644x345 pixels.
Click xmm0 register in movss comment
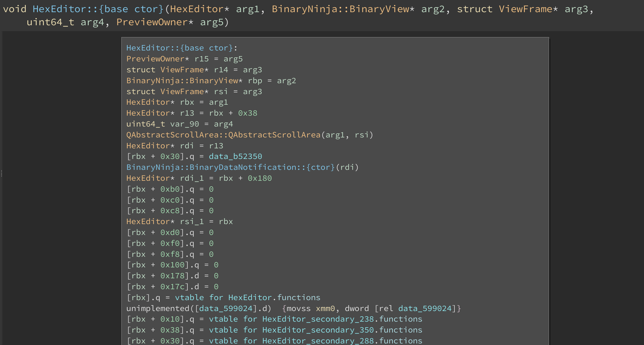coord(325,309)
